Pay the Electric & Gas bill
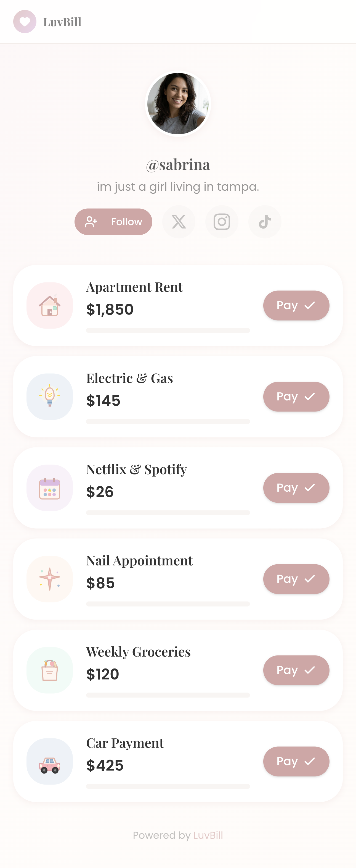This screenshot has width=356, height=868. (x=296, y=397)
